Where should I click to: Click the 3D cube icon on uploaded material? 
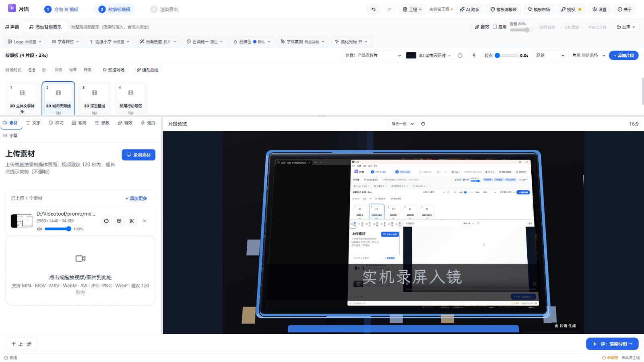[119, 221]
